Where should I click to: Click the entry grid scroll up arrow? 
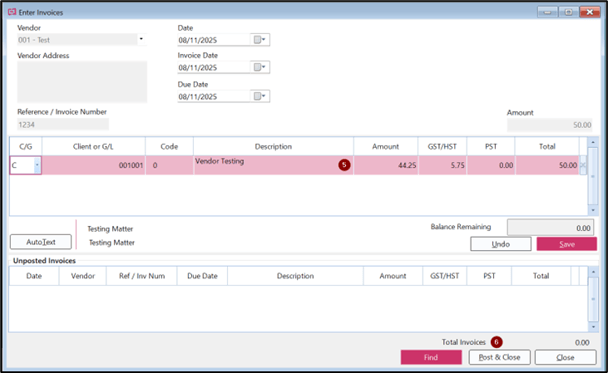click(592, 142)
